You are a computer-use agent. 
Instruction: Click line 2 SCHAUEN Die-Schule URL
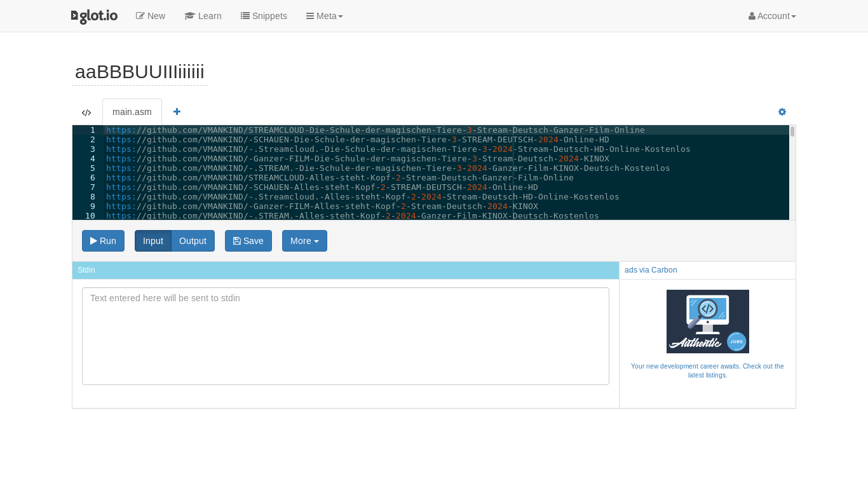coord(358,140)
